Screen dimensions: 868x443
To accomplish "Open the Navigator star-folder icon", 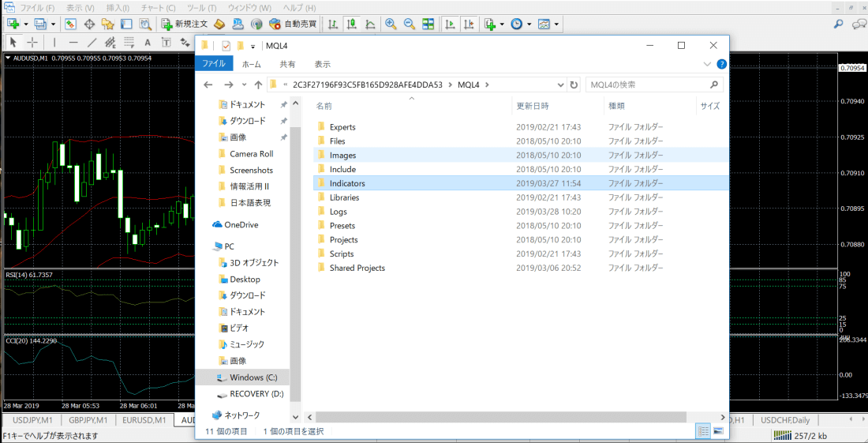I will point(107,24).
